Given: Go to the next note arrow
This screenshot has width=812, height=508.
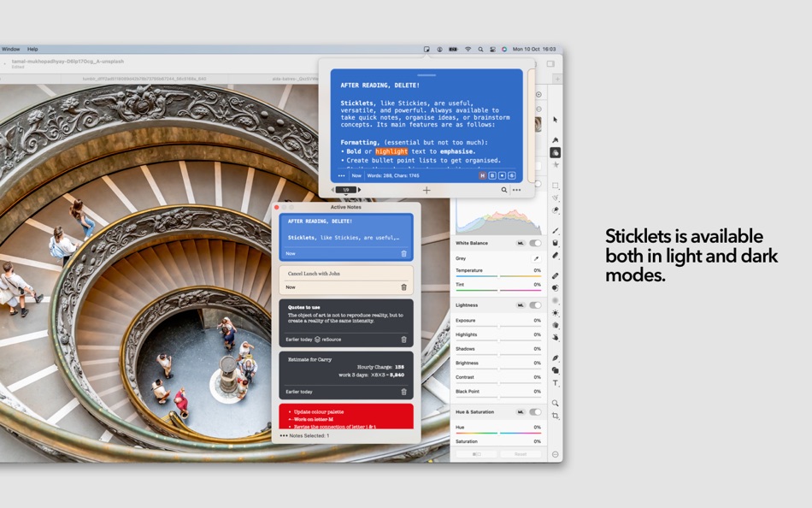Looking at the screenshot, I should pyautogui.click(x=359, y=190).
